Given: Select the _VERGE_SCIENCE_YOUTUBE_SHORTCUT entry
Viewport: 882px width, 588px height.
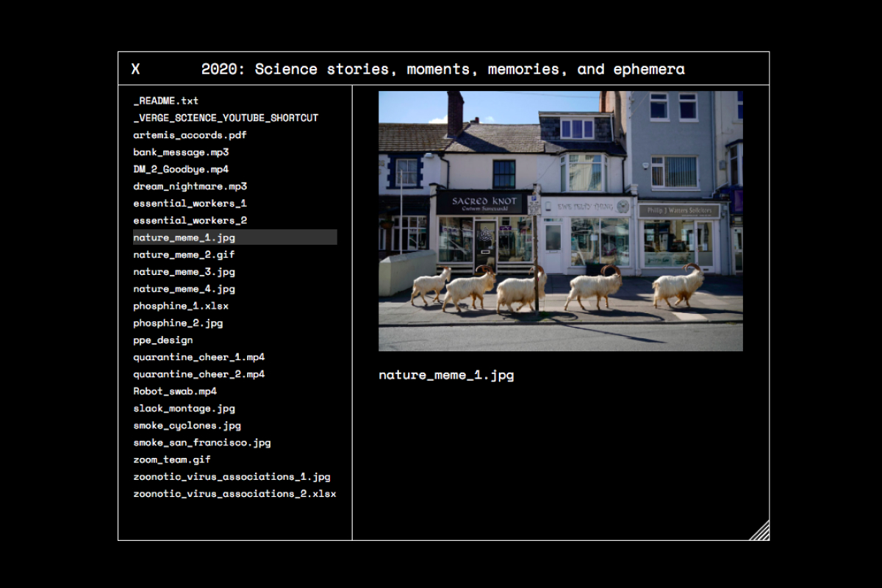Looking at the screenshot, I should click(x=226, y=118).
